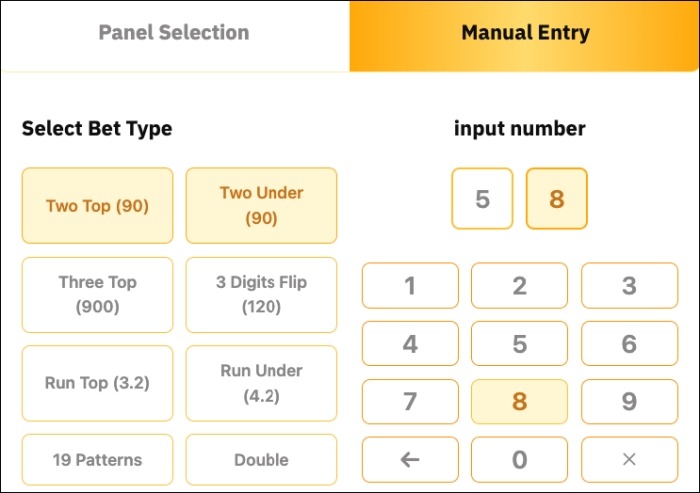Toggle the Two Under (90) bet type
The image size is (700, 493).
tap(261, 206)
